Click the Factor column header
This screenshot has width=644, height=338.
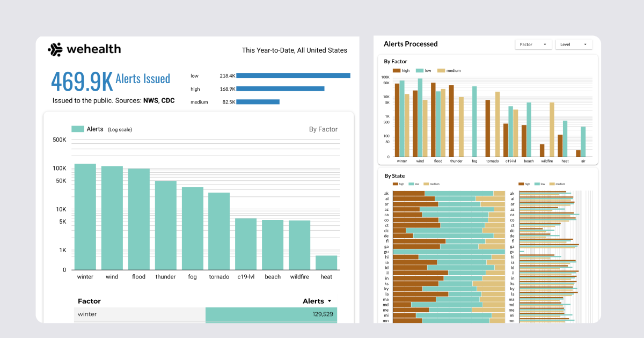[x=89, y=302]
